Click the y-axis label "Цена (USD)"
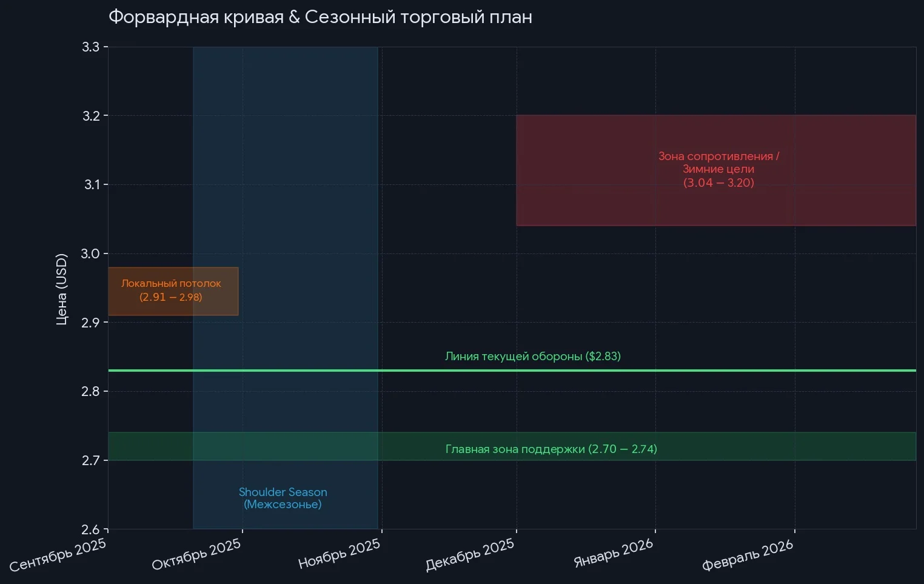This screenshot has height=584, width=924. point(61,289)
